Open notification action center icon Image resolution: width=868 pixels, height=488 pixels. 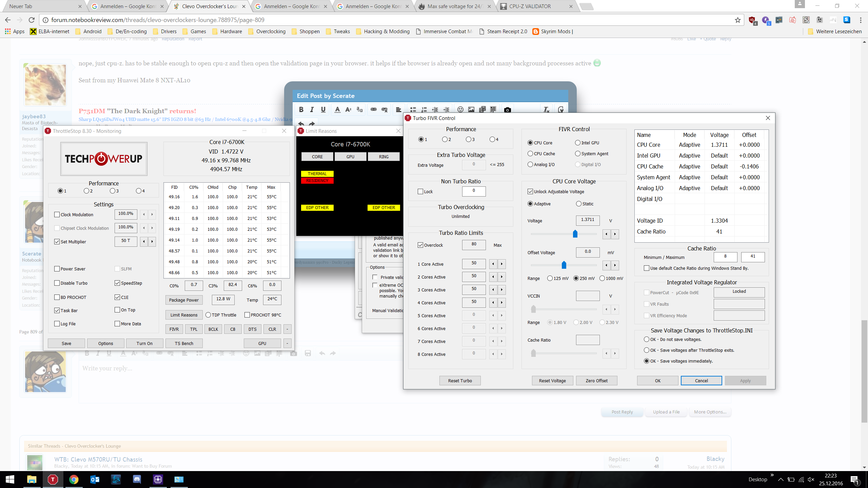click(x=854, y=480)
